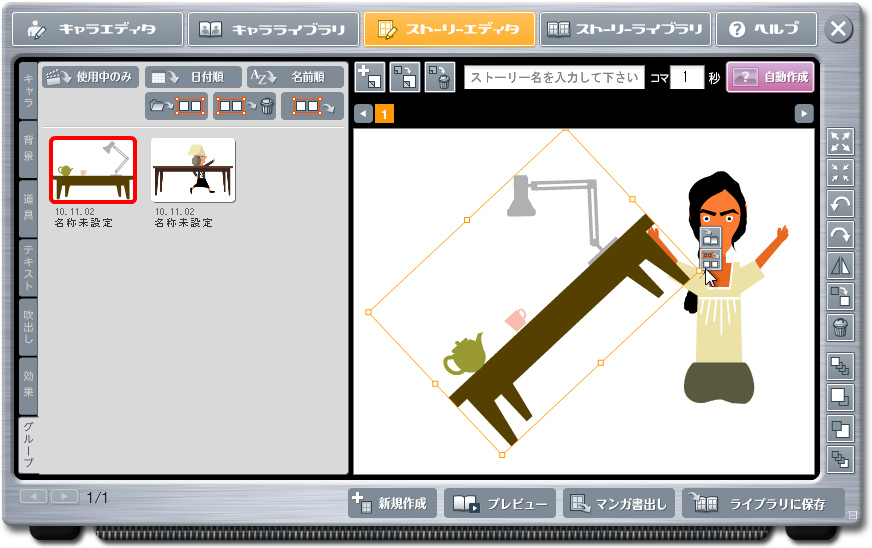The image size is (872, 548).
Task: Select frame marker 1 in the timeline
Action: (384, 113)
